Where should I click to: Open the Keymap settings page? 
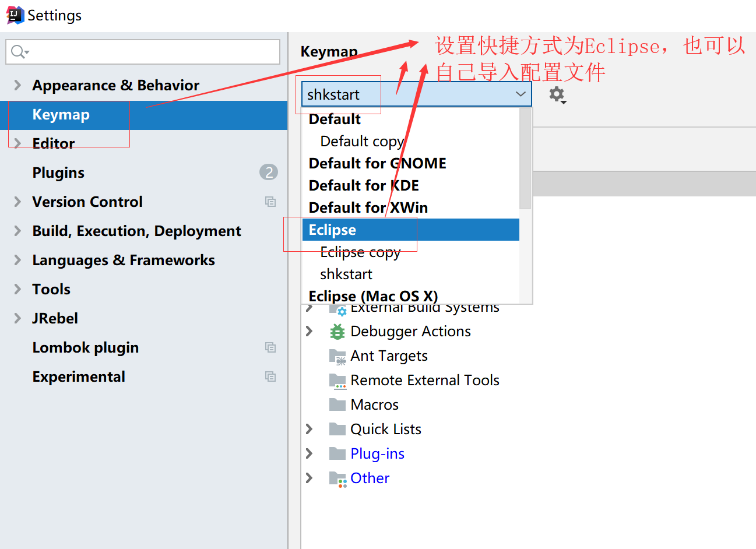click(144, 115)
